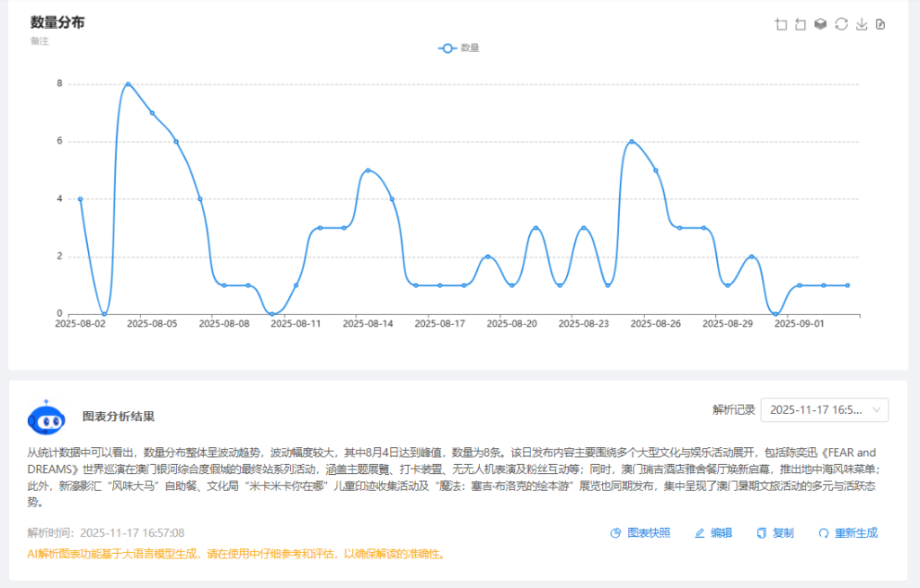This screenshot has width=920, height=588.
Task: Toggle the 数量 series in the legend
Action: [458, 48]
